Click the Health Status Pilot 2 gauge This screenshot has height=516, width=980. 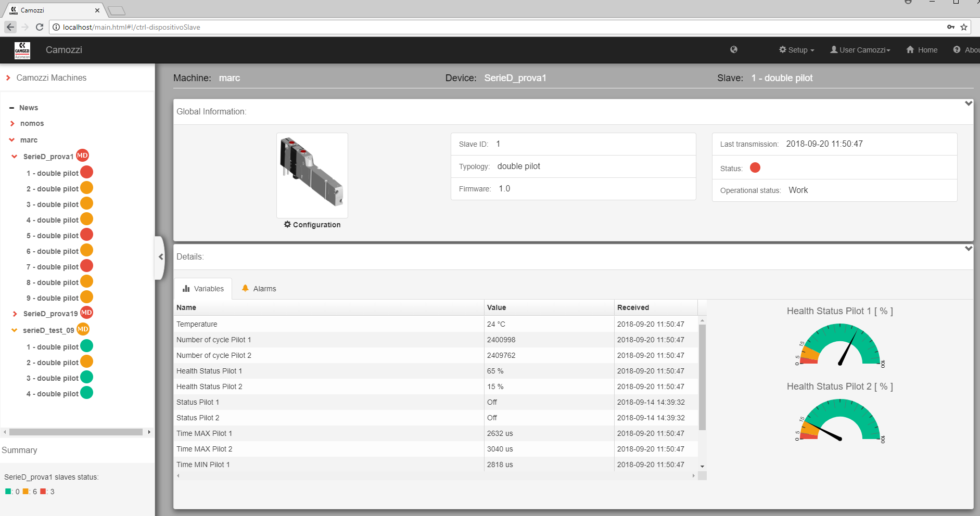tap(840, 420)
